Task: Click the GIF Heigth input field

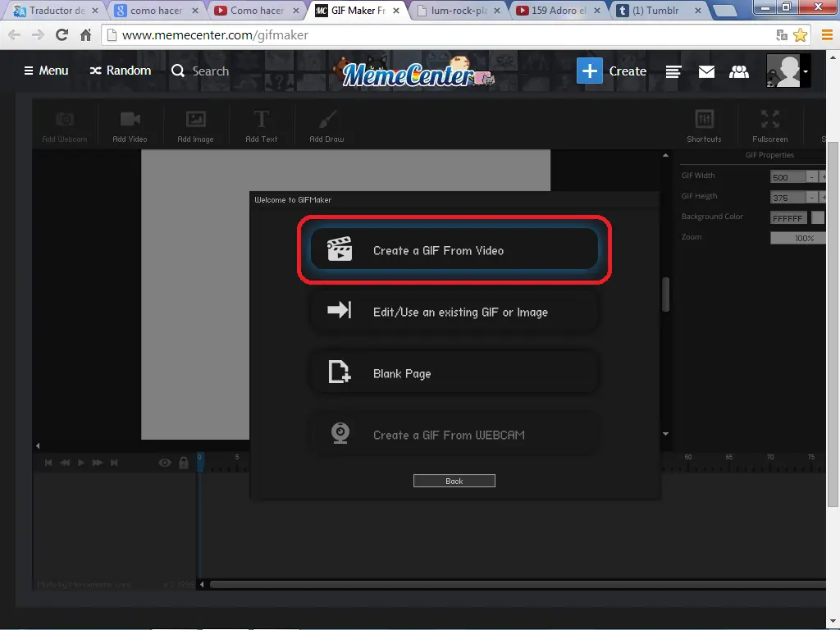Action: 787,197
